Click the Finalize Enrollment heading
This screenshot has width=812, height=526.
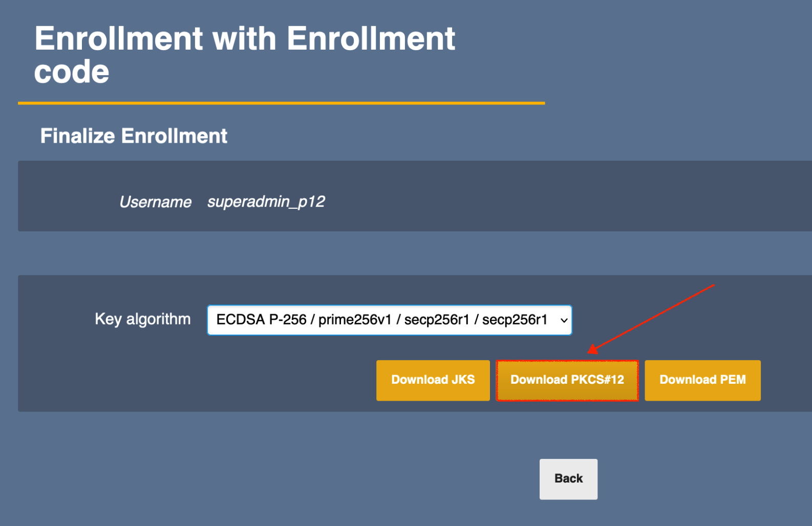(x=134, y=136)
